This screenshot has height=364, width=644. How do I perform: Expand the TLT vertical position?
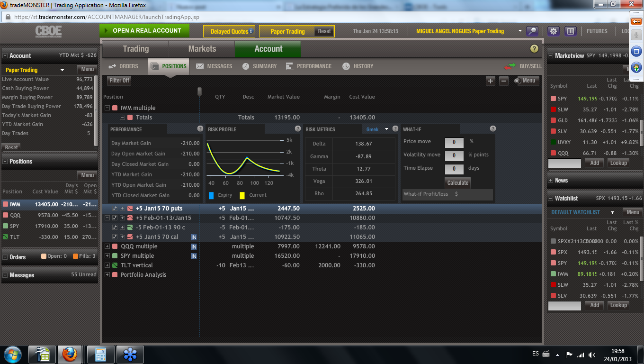pyautogui.click(x=107, y=265)
